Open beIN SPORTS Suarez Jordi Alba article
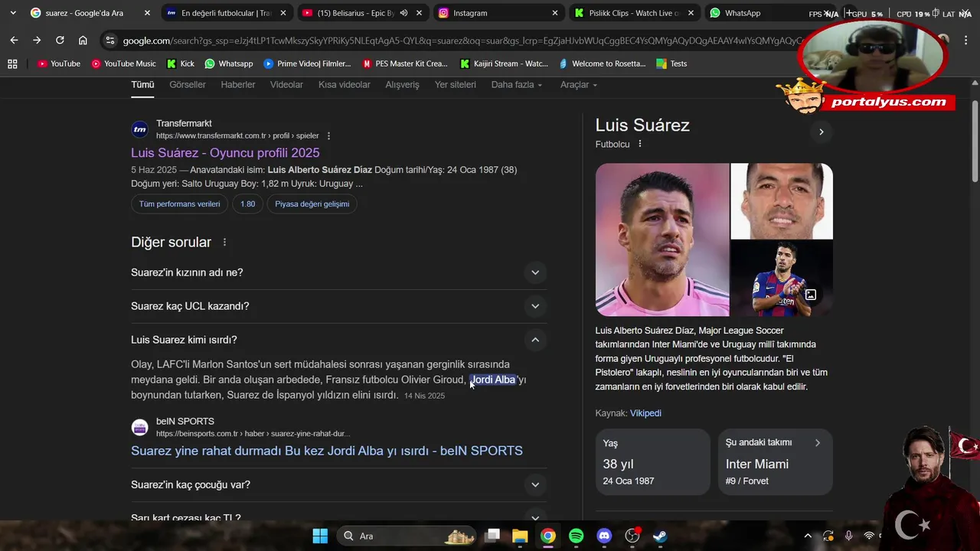This screenshot has height=551, width=980. [327, 451]
